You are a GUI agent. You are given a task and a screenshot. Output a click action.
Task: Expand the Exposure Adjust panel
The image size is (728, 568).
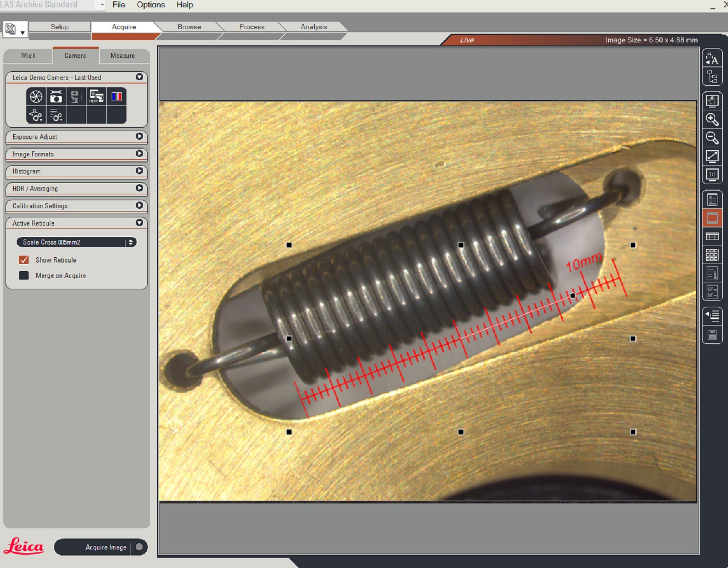[139, 137]
